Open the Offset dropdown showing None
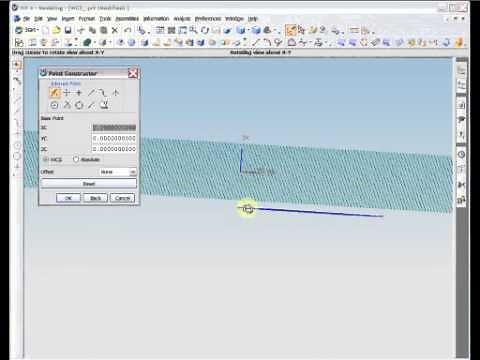The width and height of the screenshot is (480, 360). [x=117, y=172]
